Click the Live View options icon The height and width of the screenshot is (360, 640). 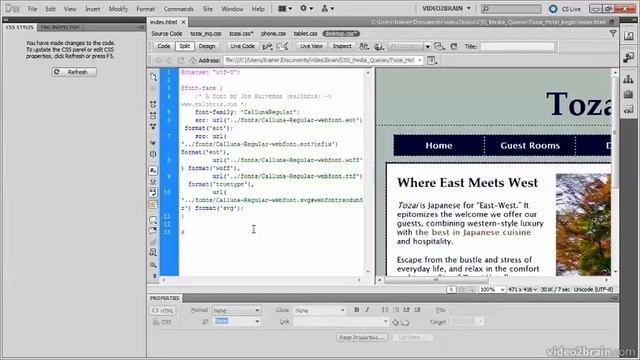pyautogui.click(x=432, y=60)
